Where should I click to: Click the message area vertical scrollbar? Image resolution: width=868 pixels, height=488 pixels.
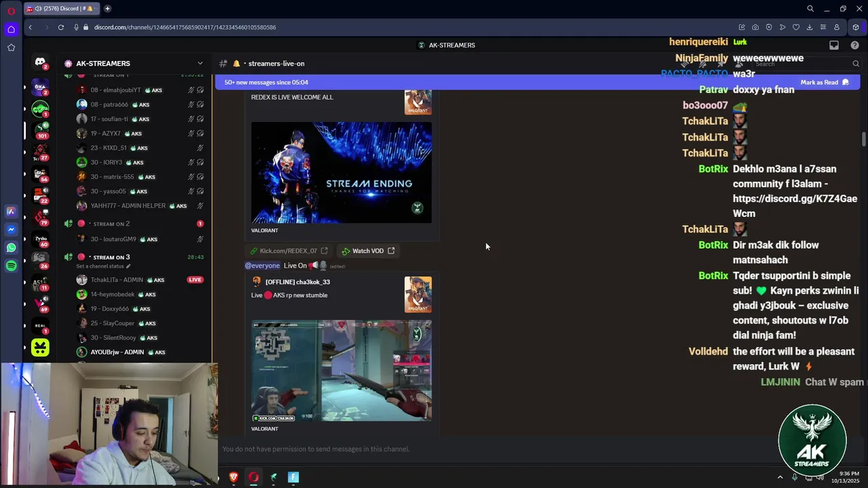pyautogui.click(x=864, y=138)
